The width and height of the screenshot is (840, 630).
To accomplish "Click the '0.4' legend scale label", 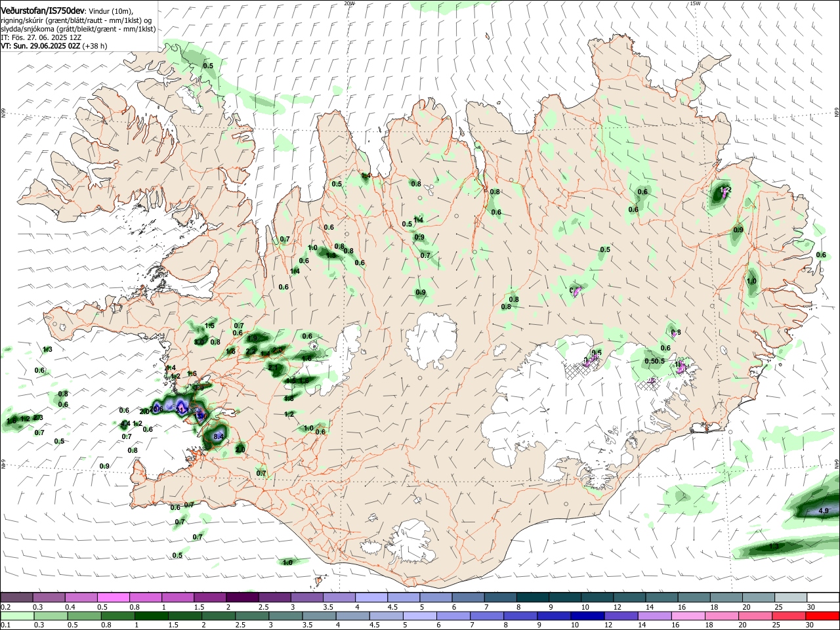I will [x=70, y=607].
